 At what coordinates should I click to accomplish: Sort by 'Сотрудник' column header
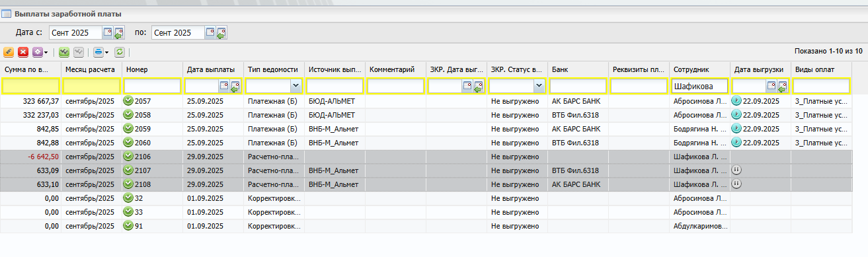pyautogui.click(x=699, y=69)
